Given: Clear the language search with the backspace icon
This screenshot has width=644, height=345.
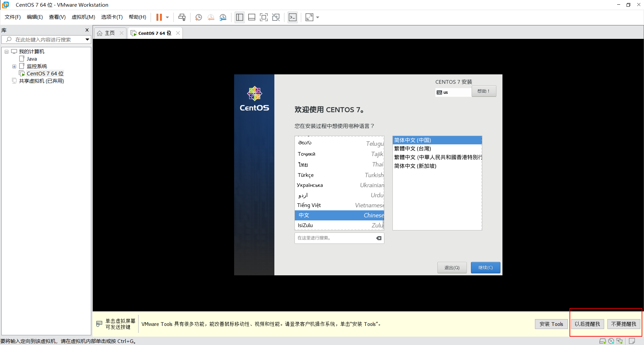Looking at the screenshot, I should tap(379, 238).
